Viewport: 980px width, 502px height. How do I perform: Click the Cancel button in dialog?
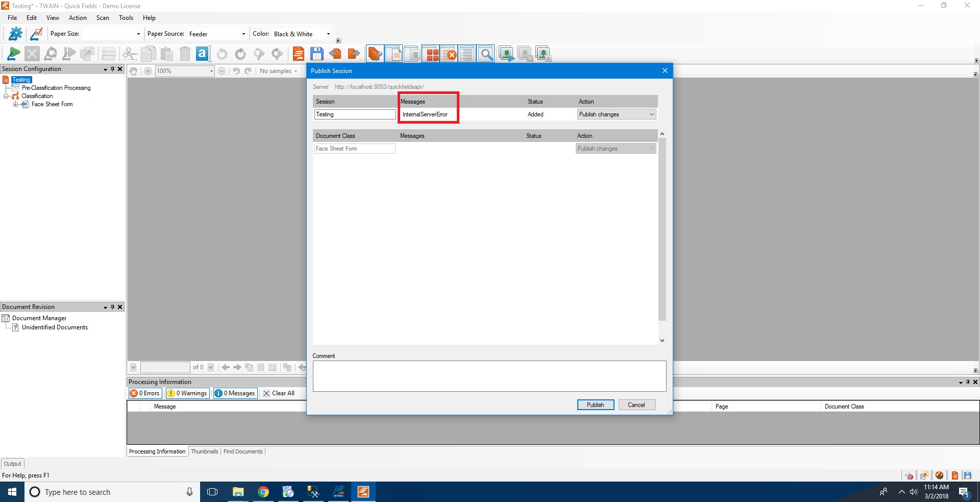pyautogui.click(x=636, y=405)
